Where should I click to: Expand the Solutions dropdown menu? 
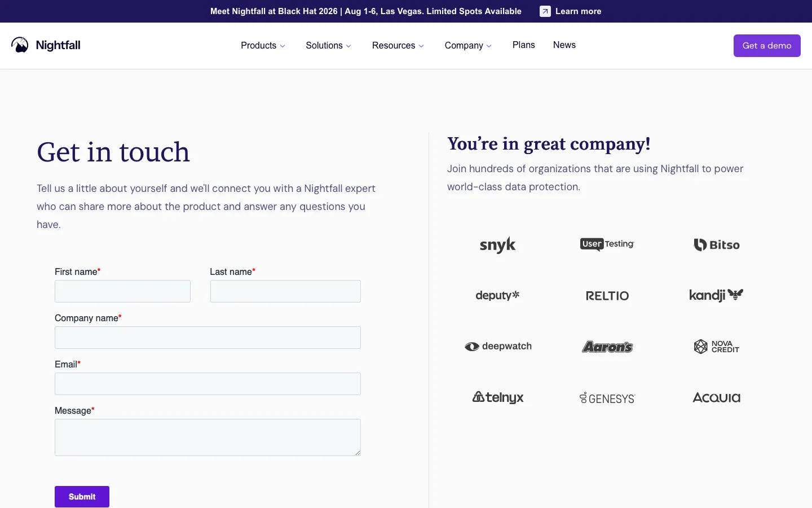coord(329,46)
